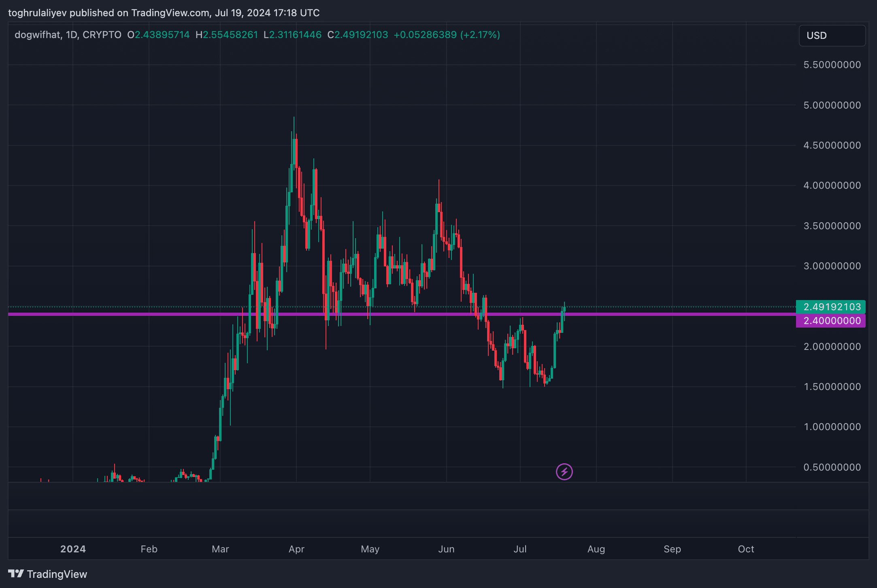Screen dimensions: 877x588
Task: Click the 3.00000000 price axis value
Action: point(832,266)
